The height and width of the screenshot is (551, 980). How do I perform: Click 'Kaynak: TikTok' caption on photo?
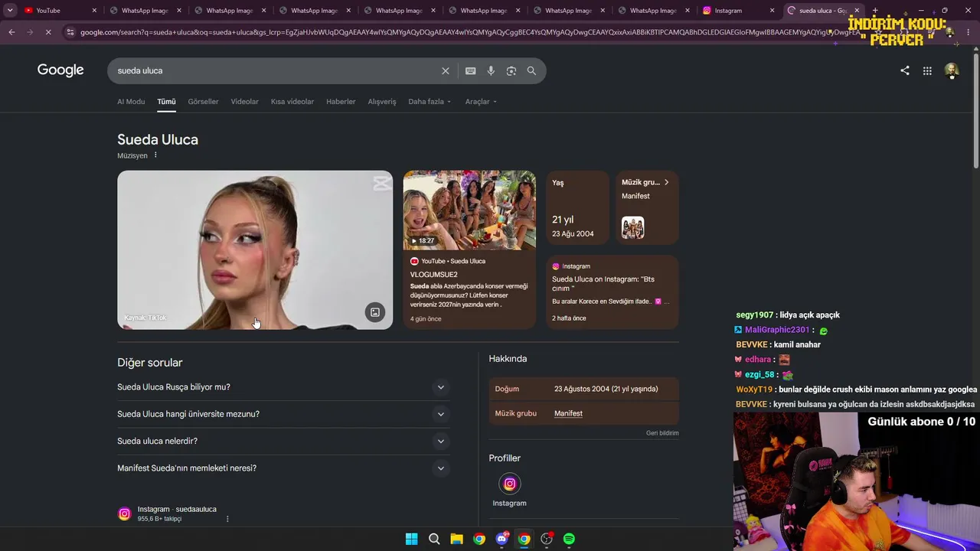145,318
